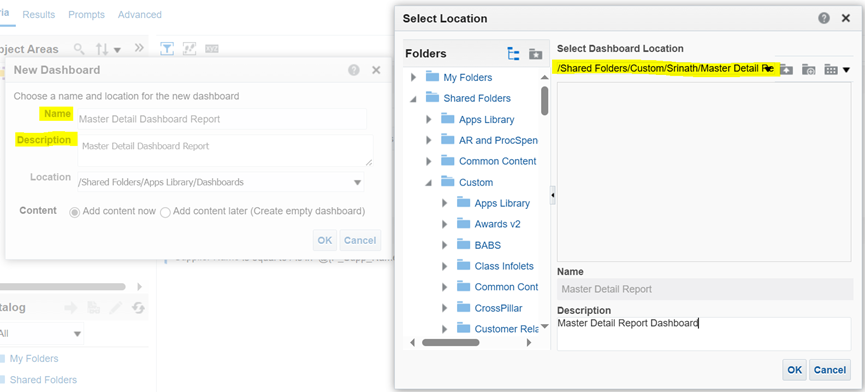Click the show hidden items folder icon
Screen dimensions: 865x392
point(808,69)
